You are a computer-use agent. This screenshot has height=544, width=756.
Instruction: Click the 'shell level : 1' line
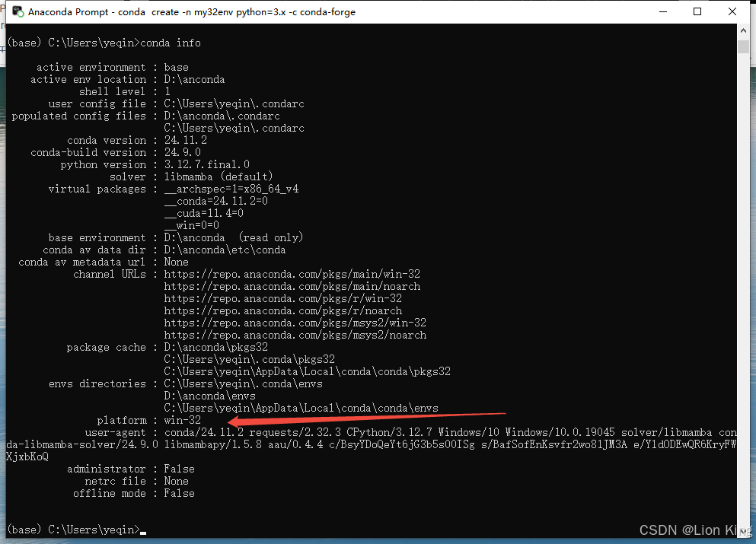pos(124,91)
